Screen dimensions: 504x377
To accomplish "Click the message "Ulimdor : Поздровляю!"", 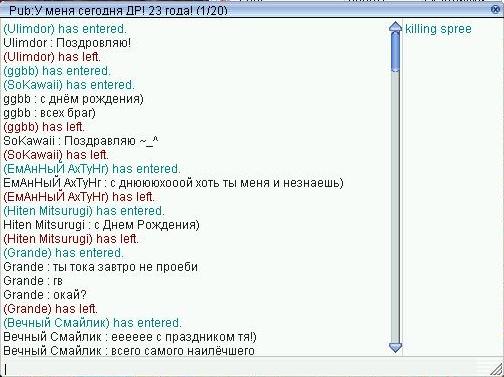I will point(67,43).
